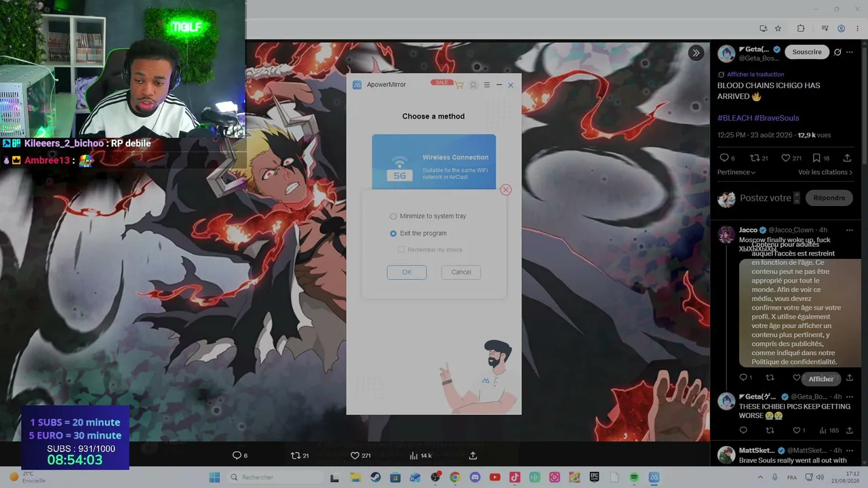Click the Répondre button
Viewport: 868px width, 488px height.
coord(829,198)
